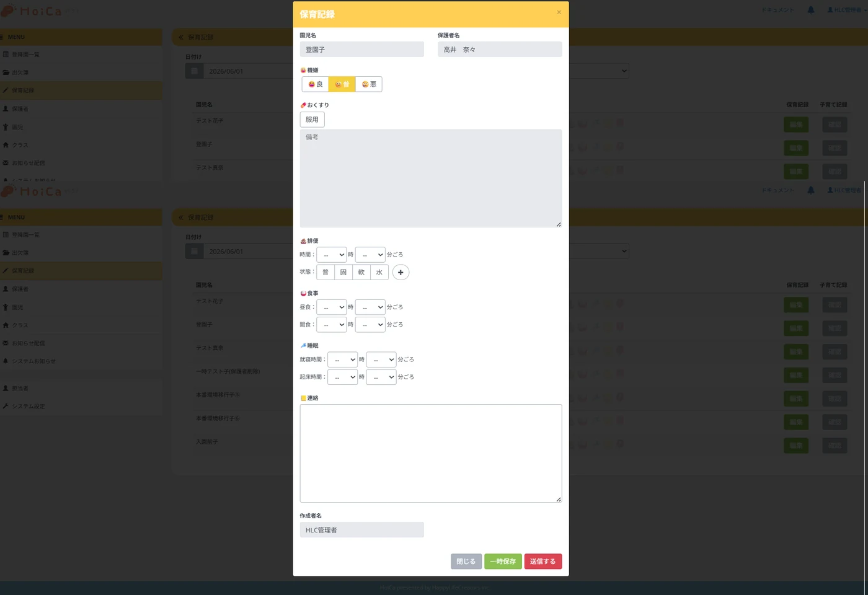Open the 排便 hour dropdown
Image resolution: width=868 pixels, height=595 pixels.
pos(331,255)
